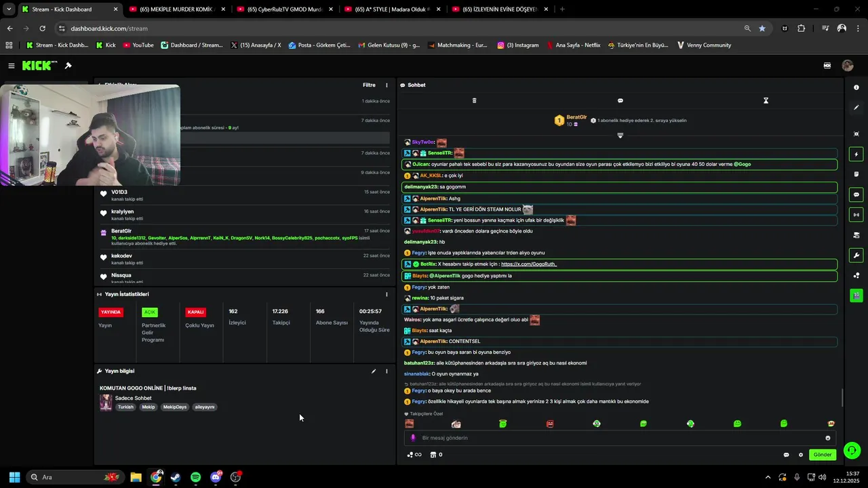The image size is (868, 488).
Task: Open chat settings gear icon
Action: tap(800, 455)
